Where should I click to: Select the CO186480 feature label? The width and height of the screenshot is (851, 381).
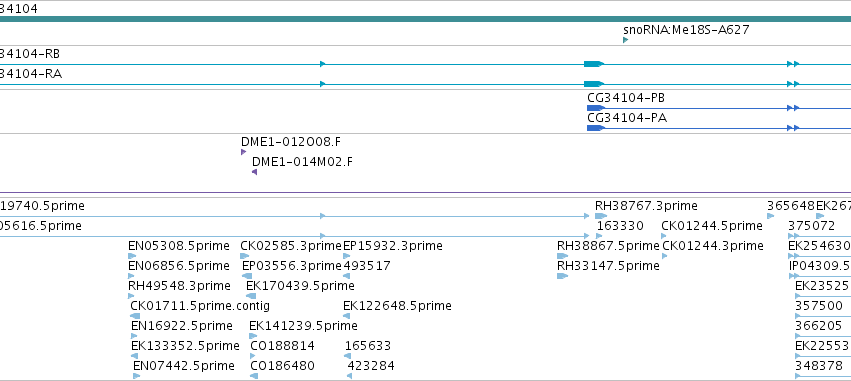click(x=282, y=366)
